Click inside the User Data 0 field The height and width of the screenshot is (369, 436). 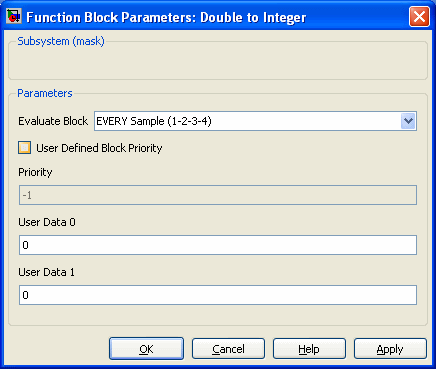tap(218, 245)
